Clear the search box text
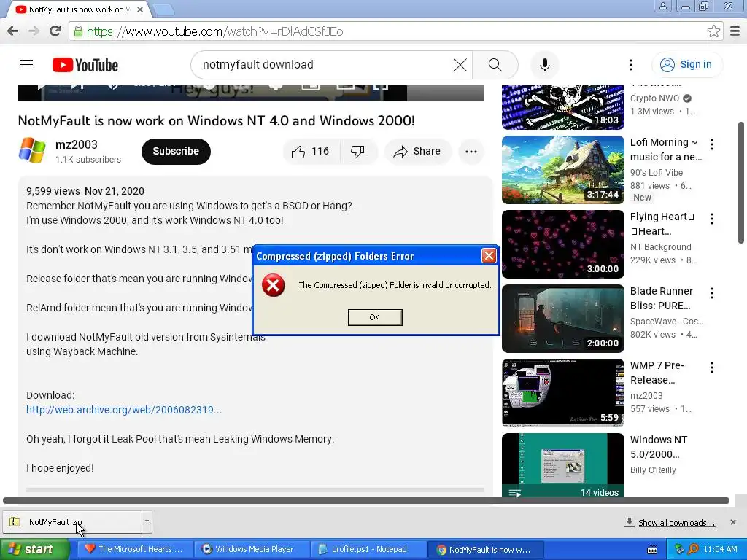 (460, 65)
